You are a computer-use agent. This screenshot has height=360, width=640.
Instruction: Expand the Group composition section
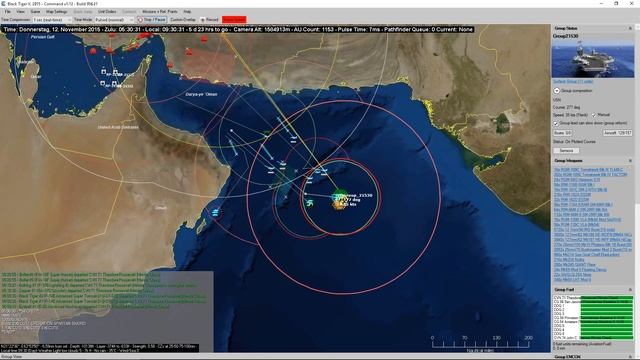(557, 91)
